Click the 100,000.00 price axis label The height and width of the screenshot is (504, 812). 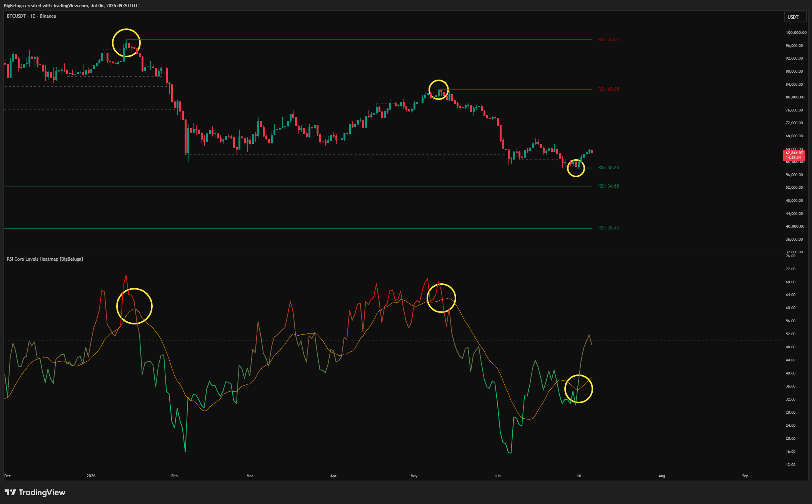click(796, 33)
